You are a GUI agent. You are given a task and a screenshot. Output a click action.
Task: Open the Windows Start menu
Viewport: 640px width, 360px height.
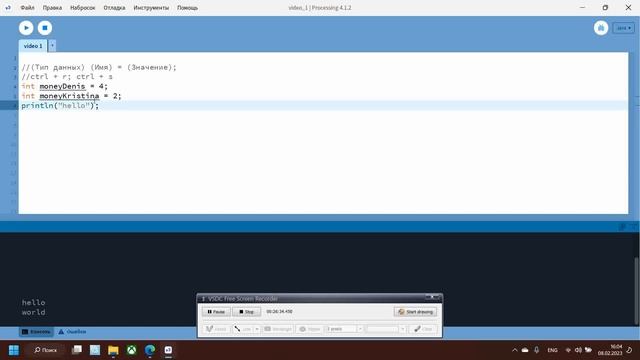coord(14,350)
